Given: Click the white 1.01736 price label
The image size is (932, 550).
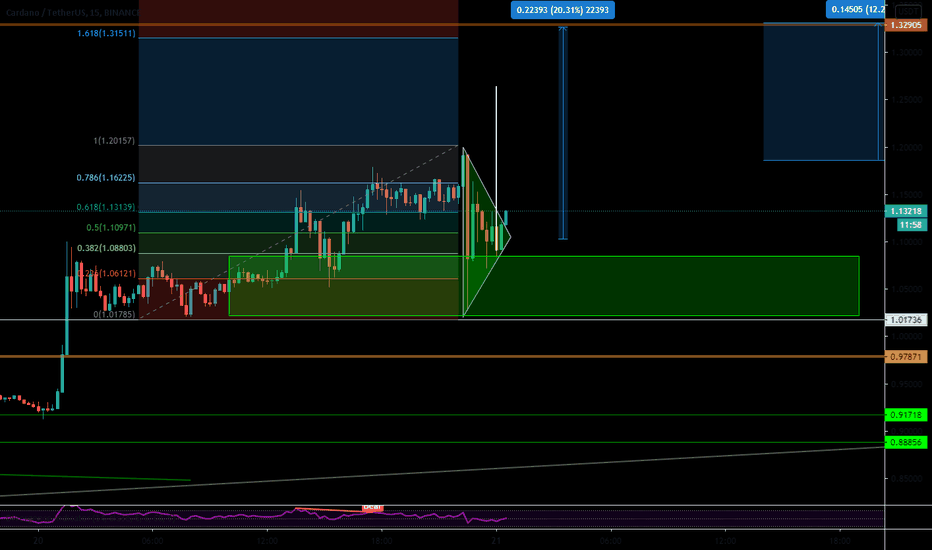Looking at the screenshot, I should click(x=906, y=320).
